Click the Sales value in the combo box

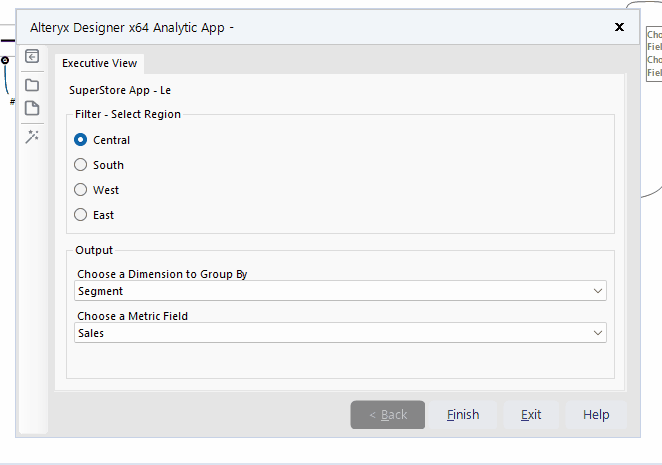(x=91, y=333)
